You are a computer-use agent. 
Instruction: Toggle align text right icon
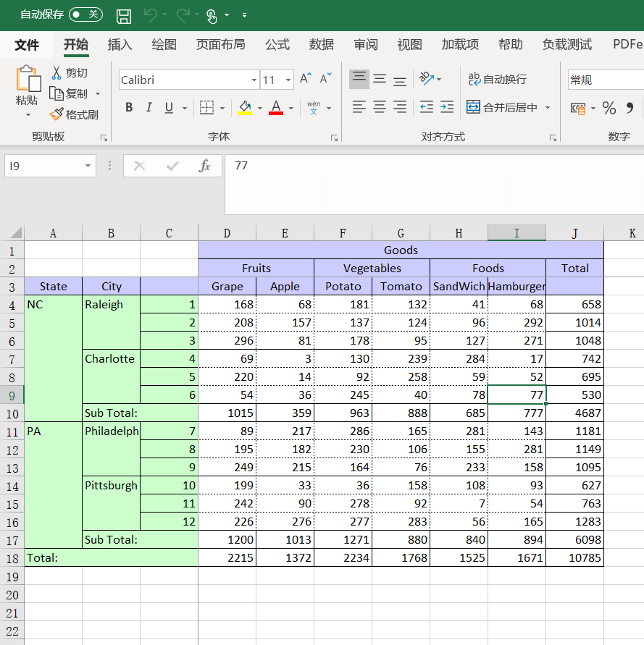click(x=399, y=107)
